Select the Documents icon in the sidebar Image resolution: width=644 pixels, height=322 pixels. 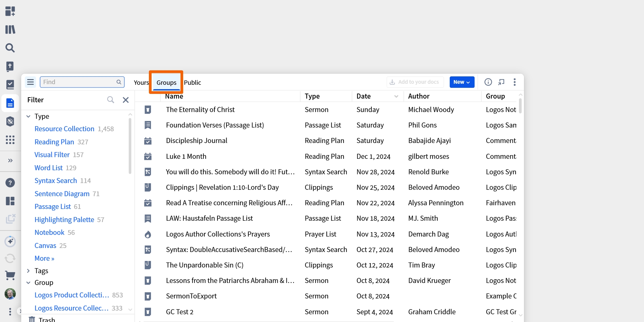coord(10,103)
